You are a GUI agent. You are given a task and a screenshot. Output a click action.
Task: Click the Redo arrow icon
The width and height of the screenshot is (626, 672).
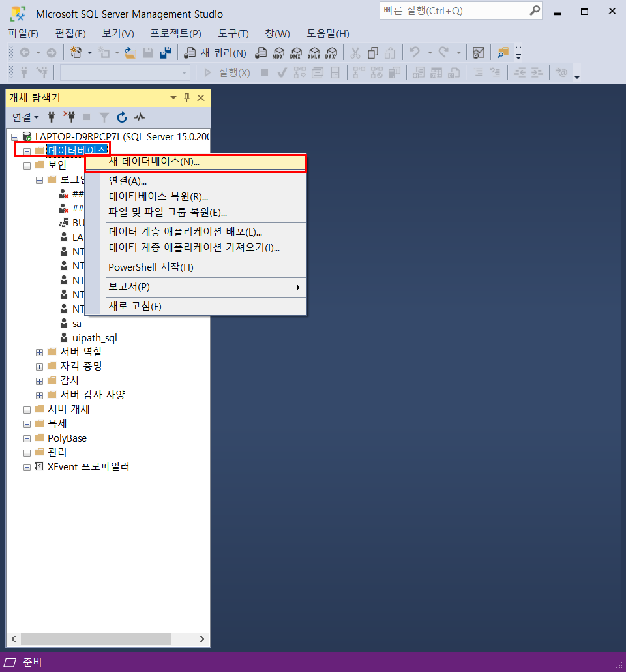pos(444,52)
